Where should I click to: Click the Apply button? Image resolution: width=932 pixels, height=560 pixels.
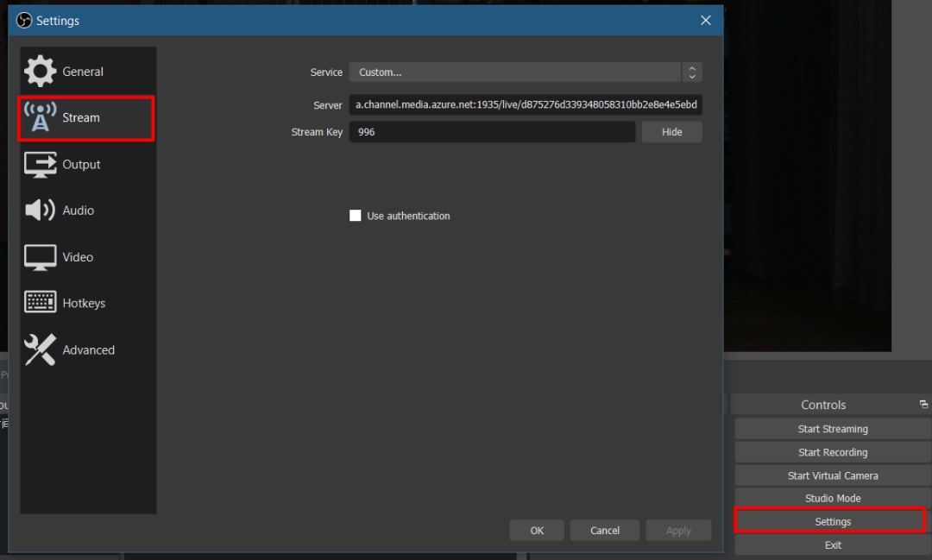pyautogui.click(x=678, y=531)
